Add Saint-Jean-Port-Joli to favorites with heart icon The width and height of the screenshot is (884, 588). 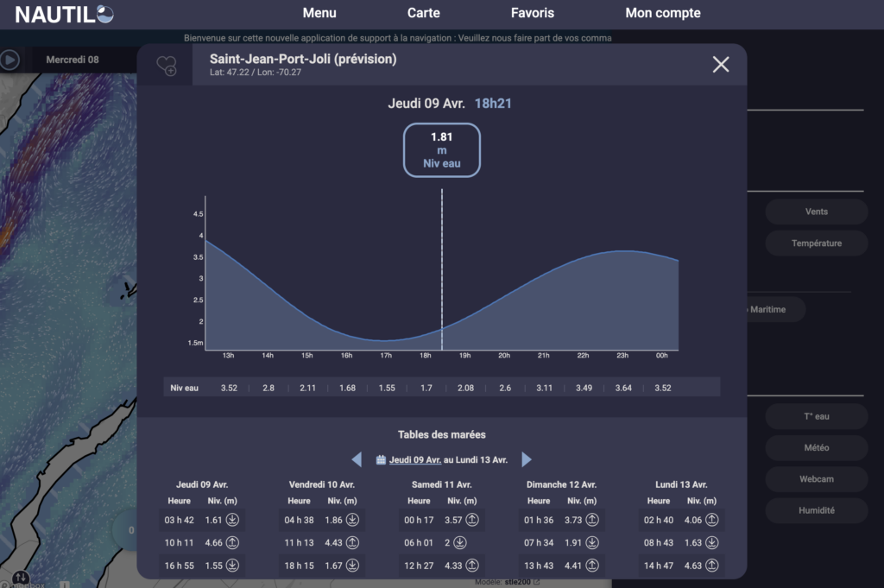[x=167, y=65]
